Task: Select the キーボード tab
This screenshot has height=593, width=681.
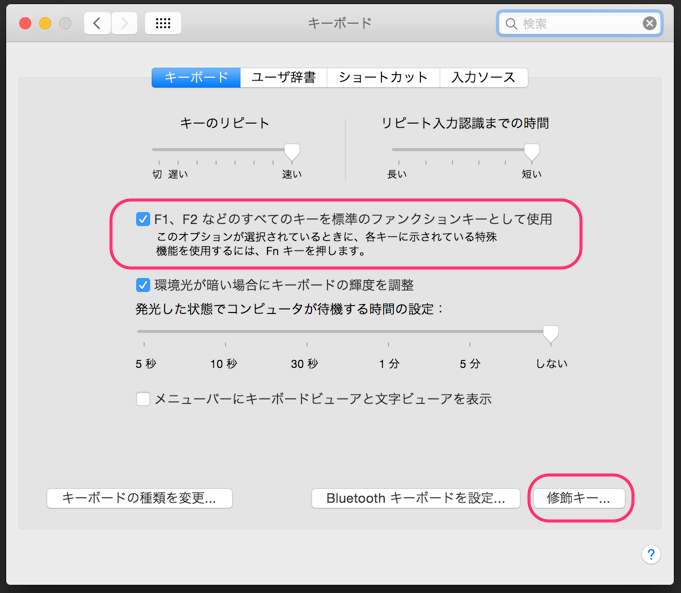Action: (196, 77)
